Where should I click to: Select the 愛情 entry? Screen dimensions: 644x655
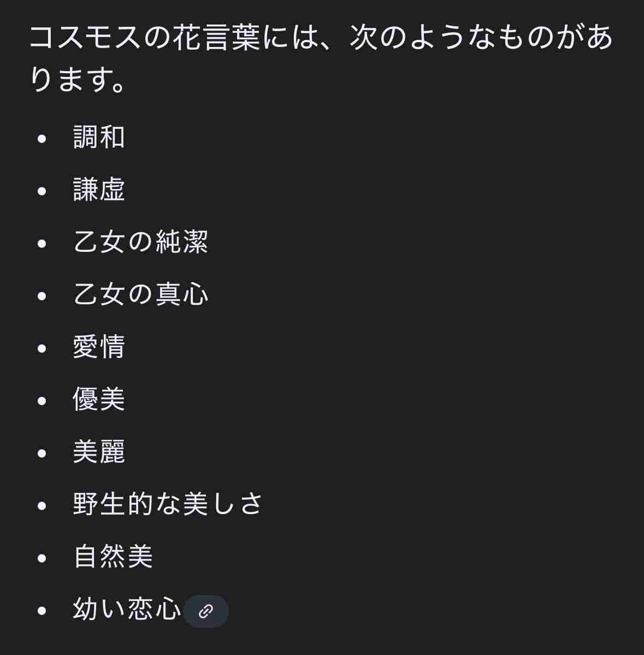point(99,347)
